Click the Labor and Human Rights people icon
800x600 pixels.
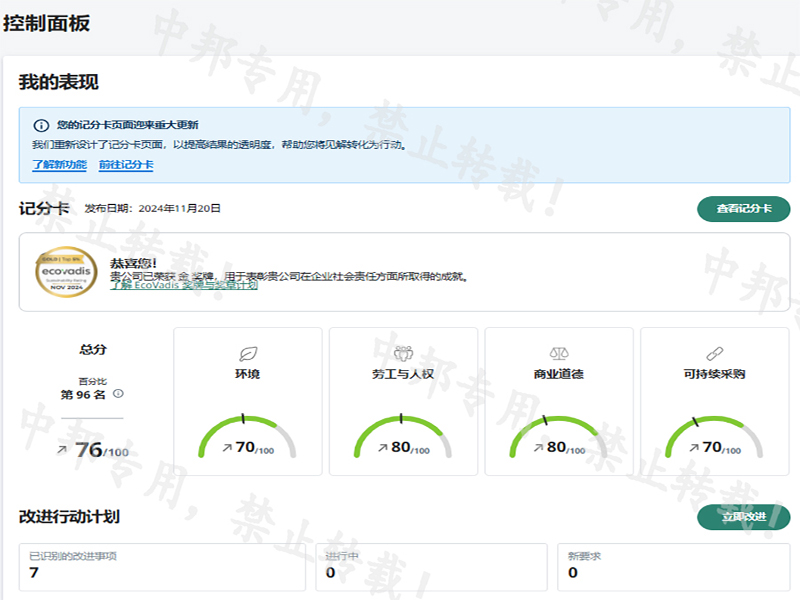[x=403, y=354]
